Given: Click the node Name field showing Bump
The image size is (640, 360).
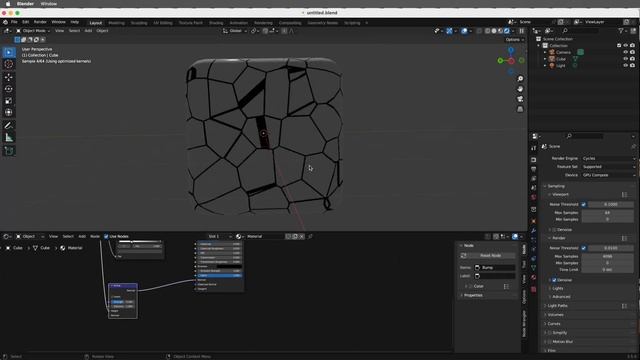Looking at the screenshot, I should [494, 268].
